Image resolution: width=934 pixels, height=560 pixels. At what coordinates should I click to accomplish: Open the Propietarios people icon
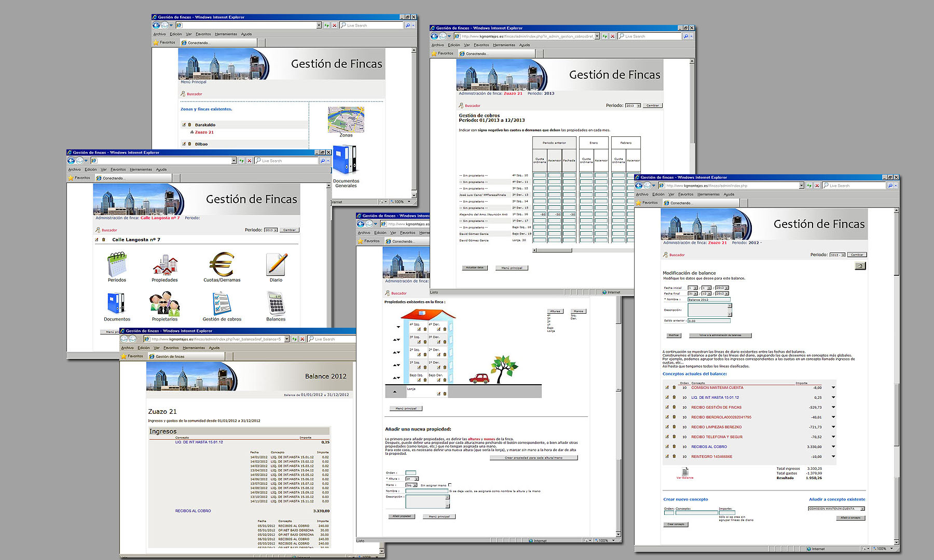(164, 304)
